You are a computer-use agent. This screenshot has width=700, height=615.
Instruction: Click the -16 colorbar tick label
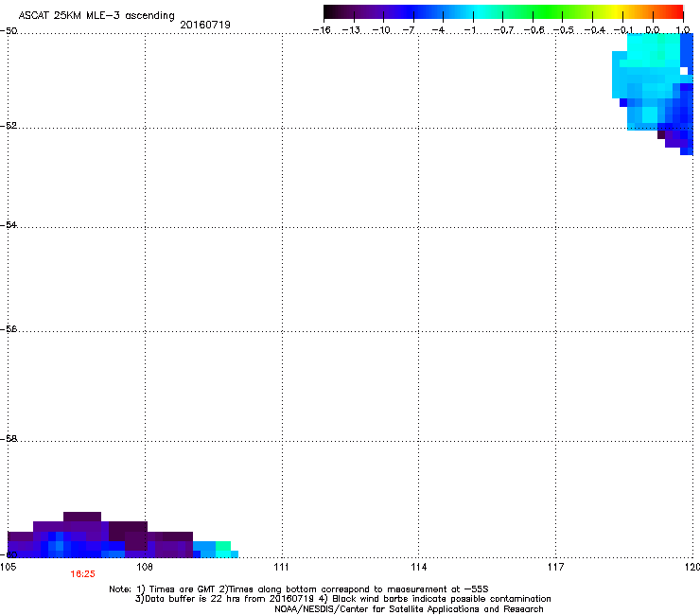pos(322,30)
